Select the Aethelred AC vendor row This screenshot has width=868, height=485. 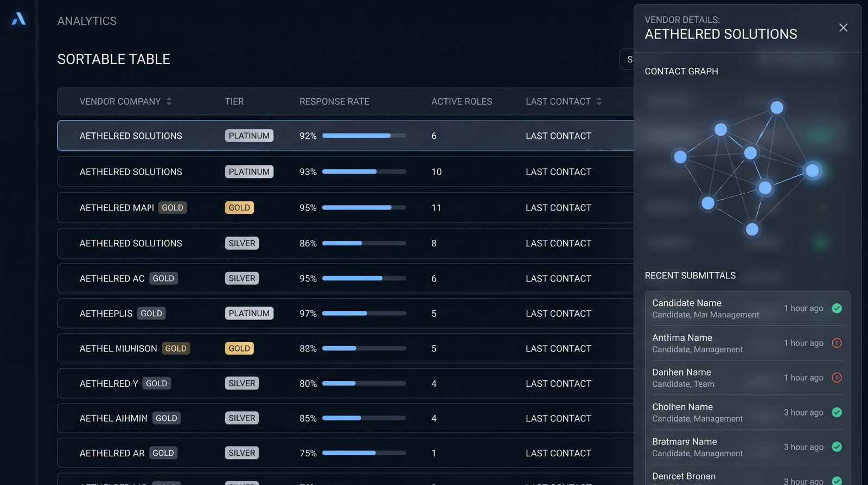point(346,278)
